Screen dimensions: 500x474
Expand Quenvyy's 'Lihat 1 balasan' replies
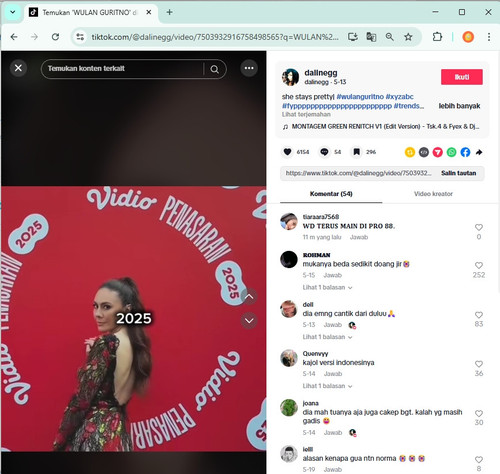point(327,386)
